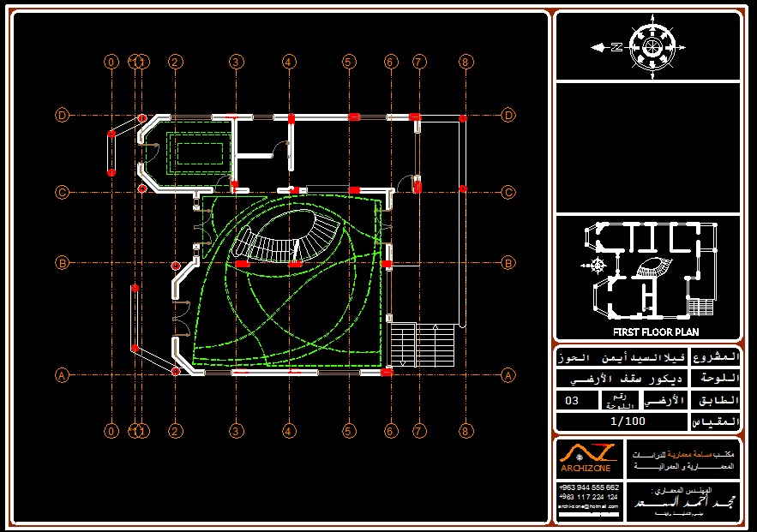Click the ARCHIZONE company logo
The width and height of the screenshot is (757, 532).
click(x=590, y=457)
